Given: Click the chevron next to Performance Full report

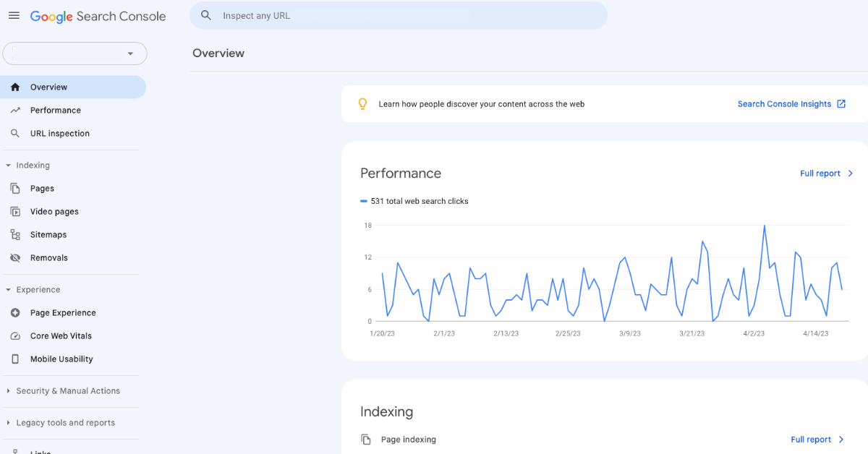Looking at the screenshot, I should [x=850, y=174].
